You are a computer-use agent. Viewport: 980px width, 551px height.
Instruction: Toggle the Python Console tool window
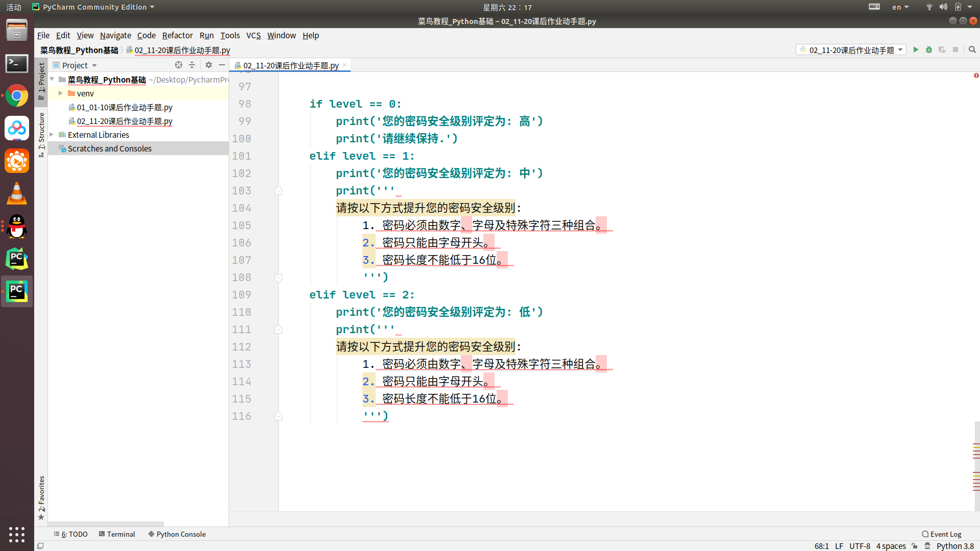pos(177,534)
